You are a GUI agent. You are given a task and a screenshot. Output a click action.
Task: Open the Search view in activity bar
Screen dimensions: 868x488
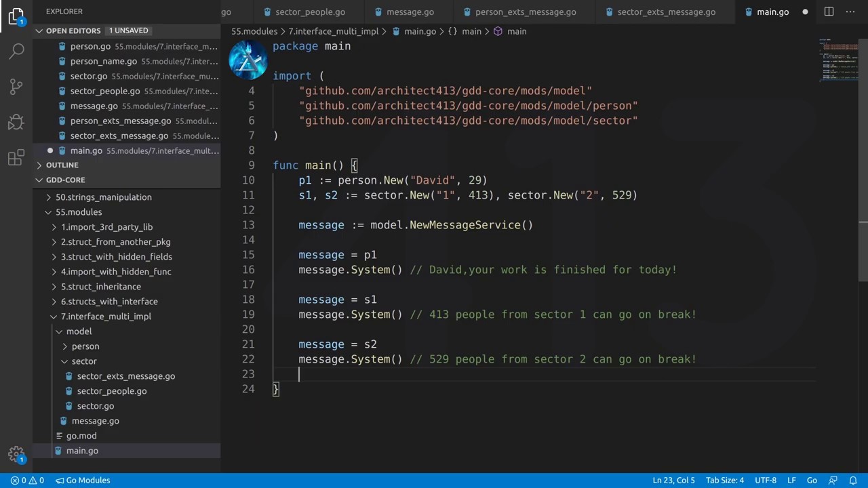(16, 51)
